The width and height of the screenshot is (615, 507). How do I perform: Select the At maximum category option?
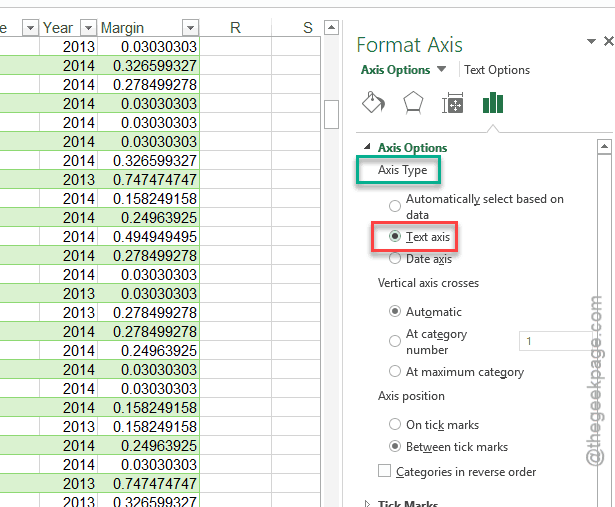pos(395,372)
